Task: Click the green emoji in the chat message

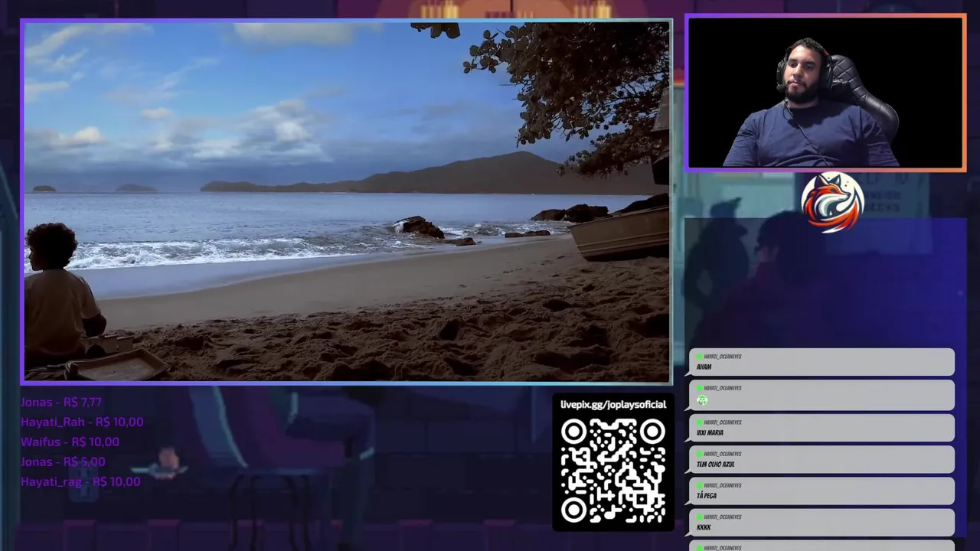Action: [x=702, y=400]
